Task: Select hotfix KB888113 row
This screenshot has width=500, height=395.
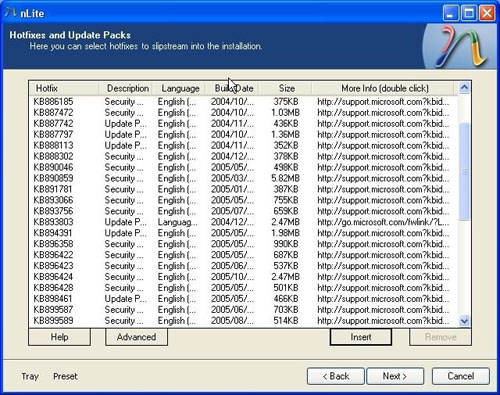Action: 243,145
